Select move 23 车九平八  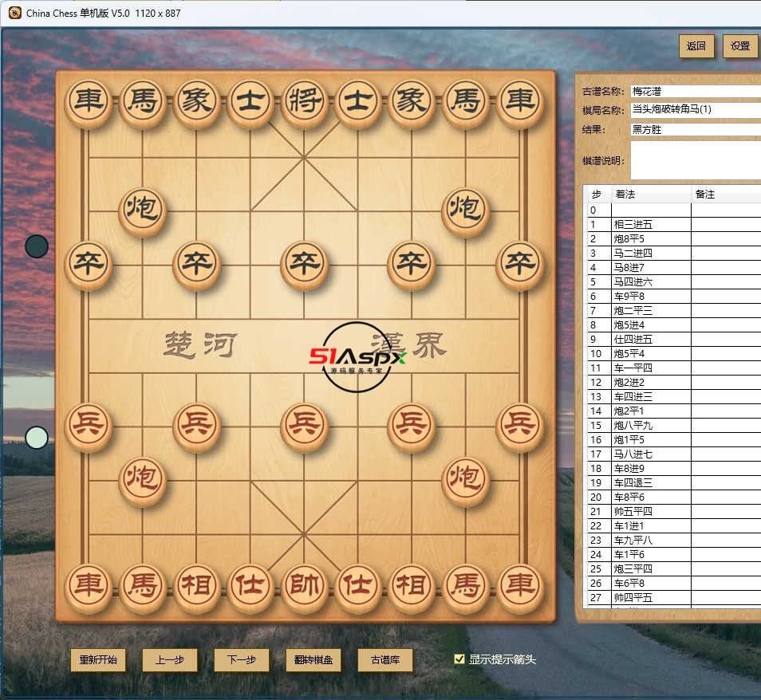point(674,540)
